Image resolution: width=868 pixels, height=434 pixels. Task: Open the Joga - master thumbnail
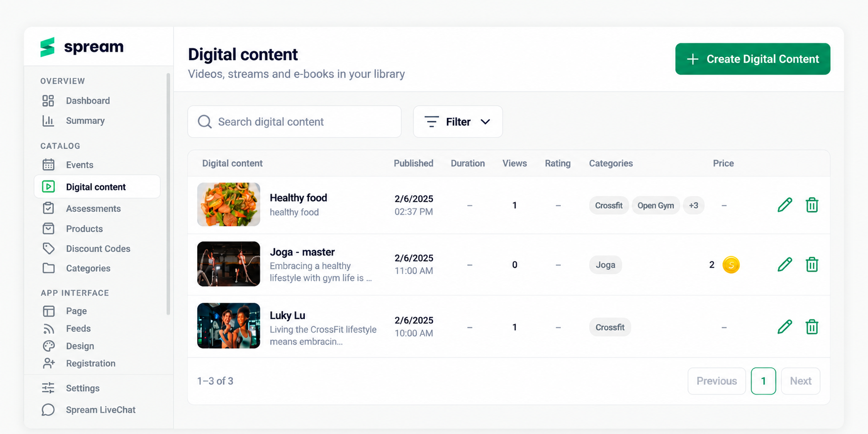point(228,264)
